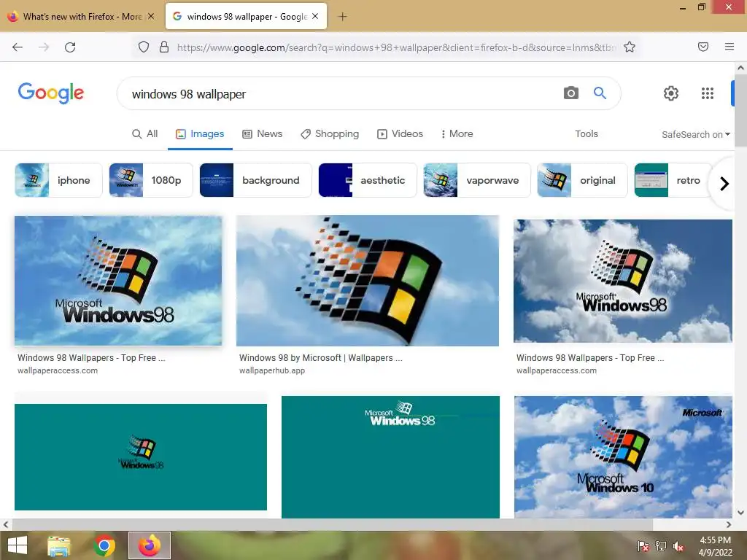Open the Save to Pocket icon

tap(703, 47)
